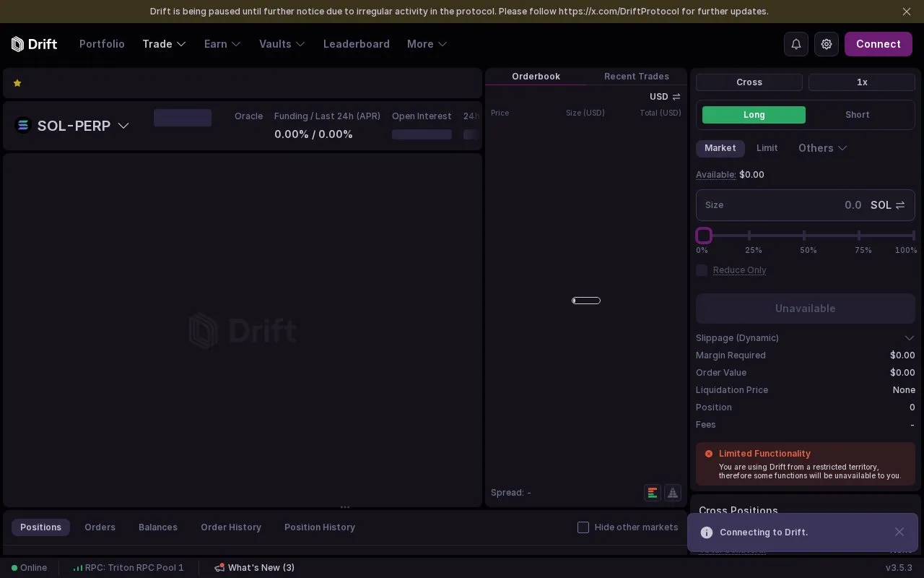Click the Open Interest label
This screenshot has height=578, width=924.
coord(422,116)
